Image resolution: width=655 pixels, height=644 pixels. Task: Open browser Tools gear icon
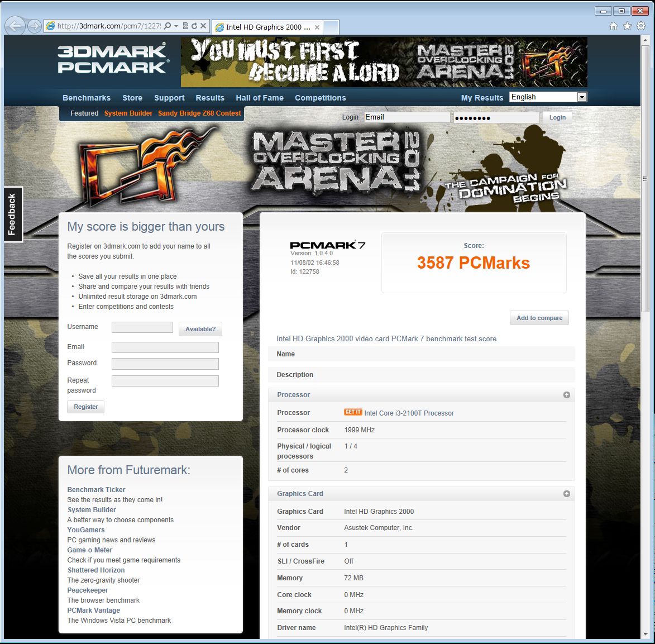pos(641,26)
